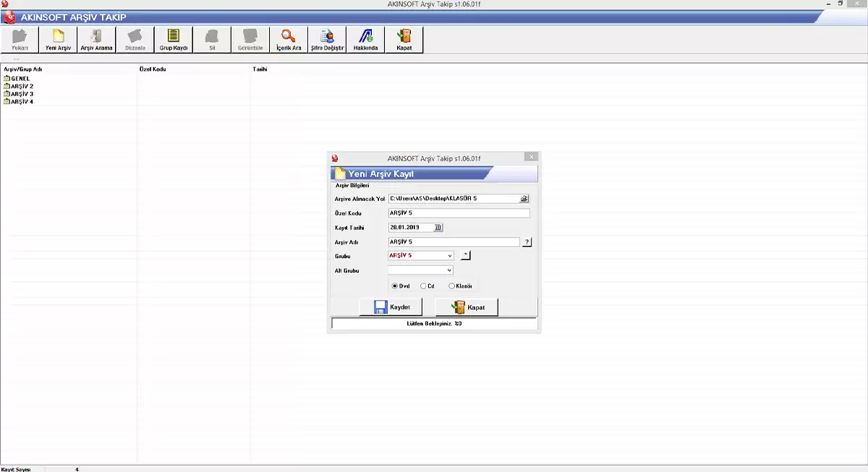The image size is (868, 472).
Task: Expand the Alt Grubu dropdown list
Action: 449,270
